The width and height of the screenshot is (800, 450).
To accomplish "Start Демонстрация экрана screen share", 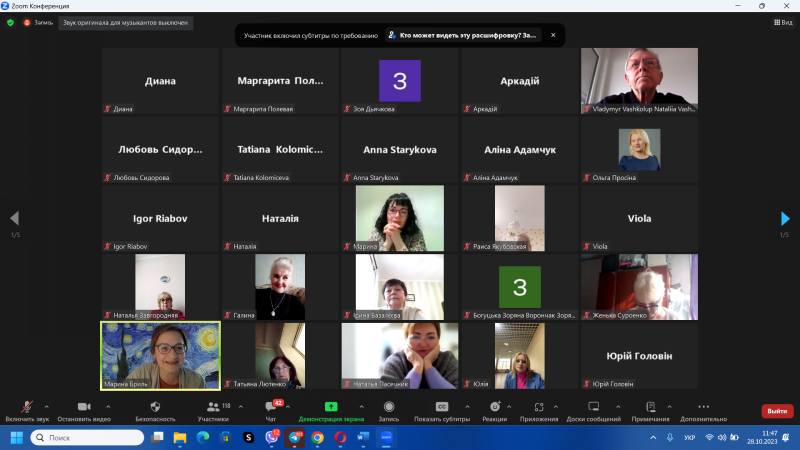I will (331, 410).
